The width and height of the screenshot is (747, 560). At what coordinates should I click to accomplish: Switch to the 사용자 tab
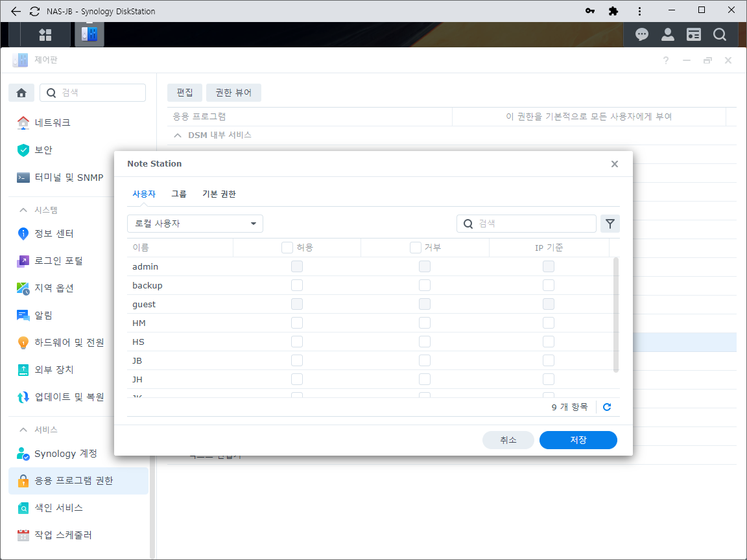point(144,194)
